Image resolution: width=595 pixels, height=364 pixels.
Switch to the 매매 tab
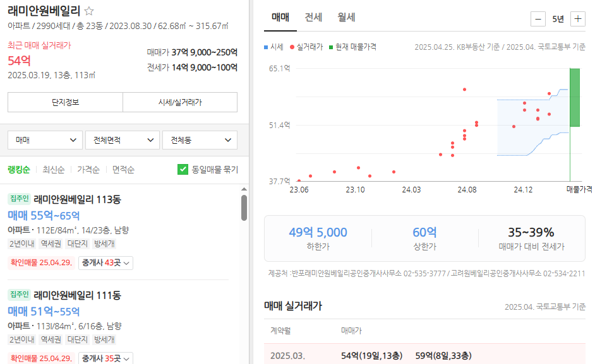(x=280, y=18)
